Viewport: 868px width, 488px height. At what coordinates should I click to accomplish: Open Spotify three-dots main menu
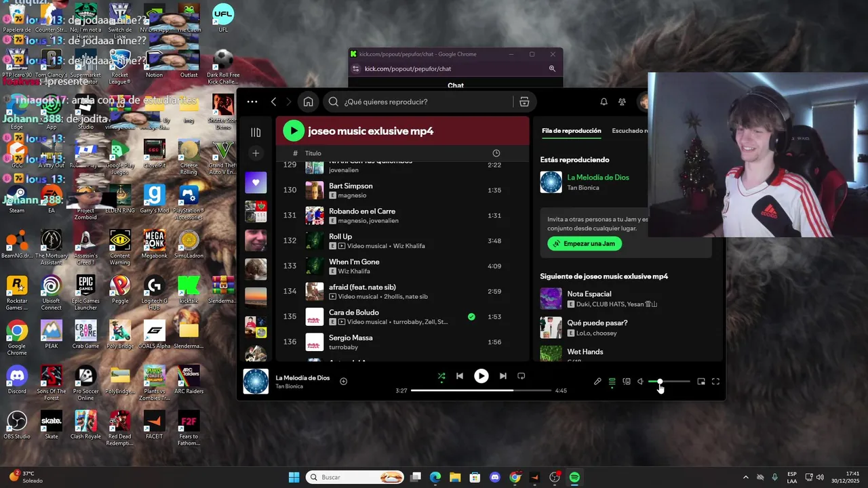252,102
